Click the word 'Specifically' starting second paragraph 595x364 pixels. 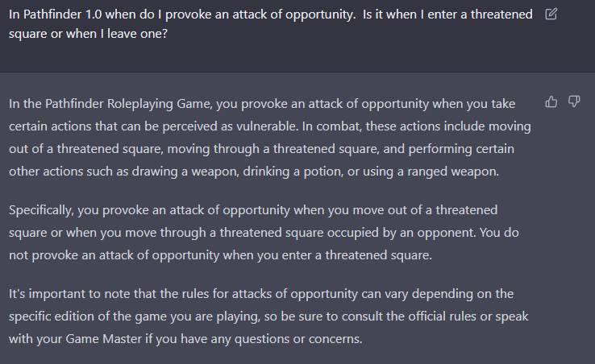click(x=41, y=210)
